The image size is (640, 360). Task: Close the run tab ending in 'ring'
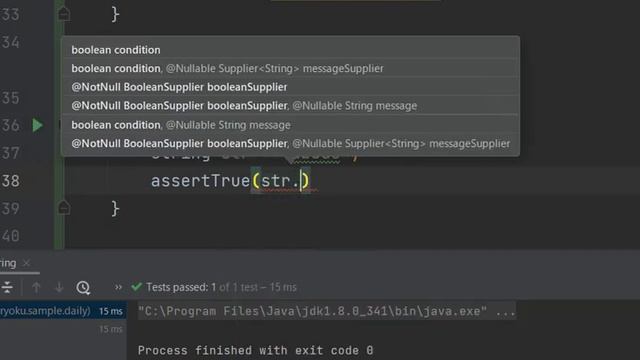(27, 263)
